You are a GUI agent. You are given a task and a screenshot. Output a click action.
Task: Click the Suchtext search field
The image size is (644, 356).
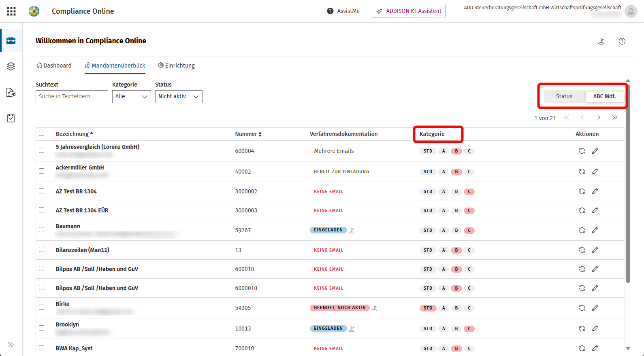[x=72, y=97]
